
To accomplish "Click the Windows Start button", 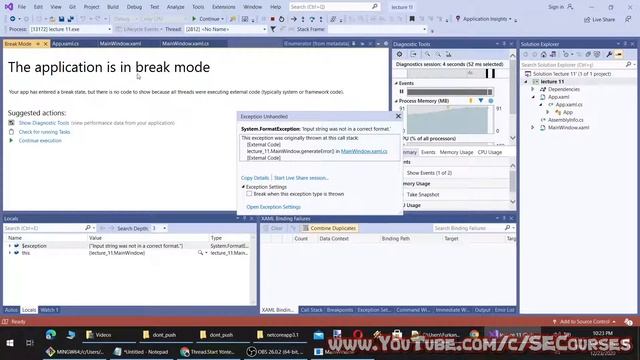I will coord(10,343).
